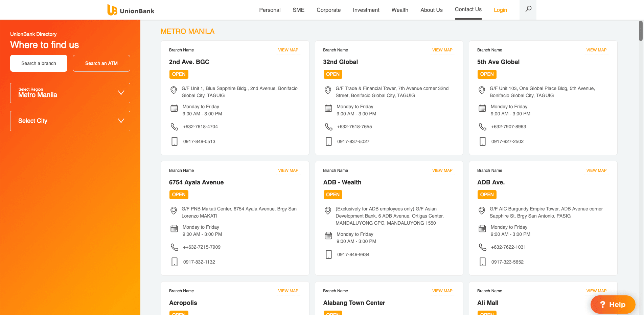Screen dimensions: 644x315
Task: Click phone icon beside +632-7907-8963
Action: click(x=482, y=127)
